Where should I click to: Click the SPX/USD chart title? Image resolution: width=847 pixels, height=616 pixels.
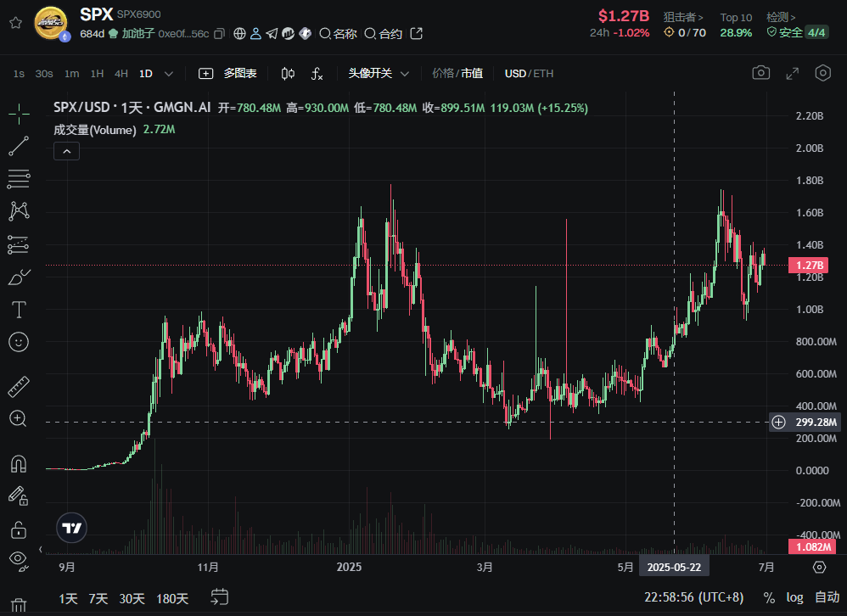132,108
